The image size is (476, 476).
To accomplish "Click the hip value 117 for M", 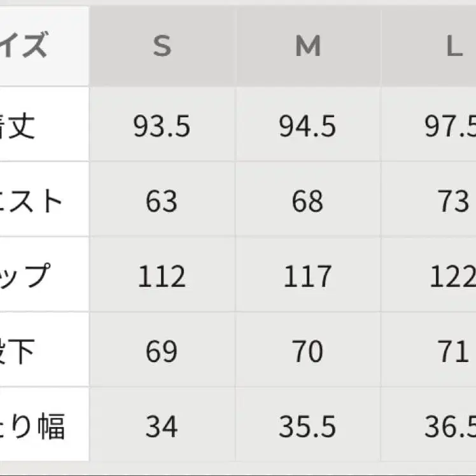I will coord(308,277).
